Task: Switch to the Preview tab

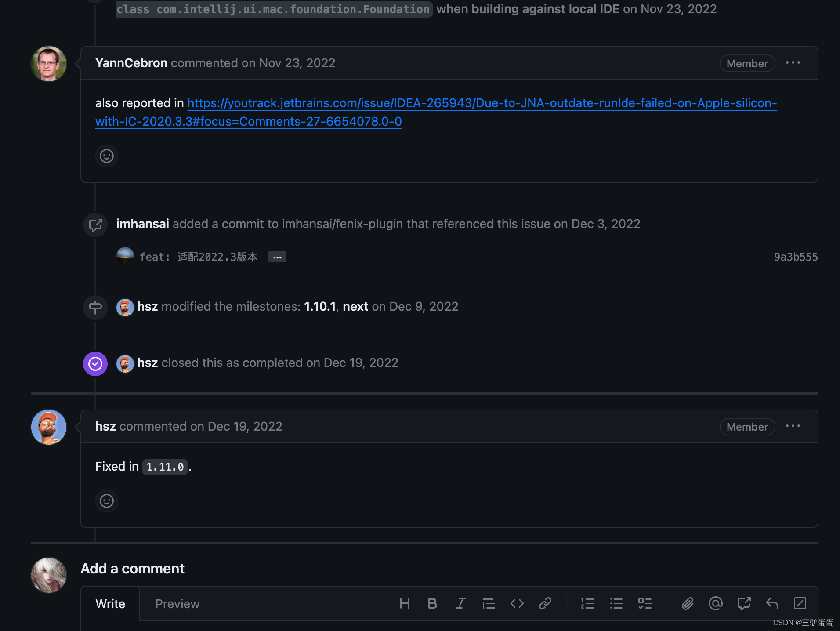Action: click(x=177, y=604)
